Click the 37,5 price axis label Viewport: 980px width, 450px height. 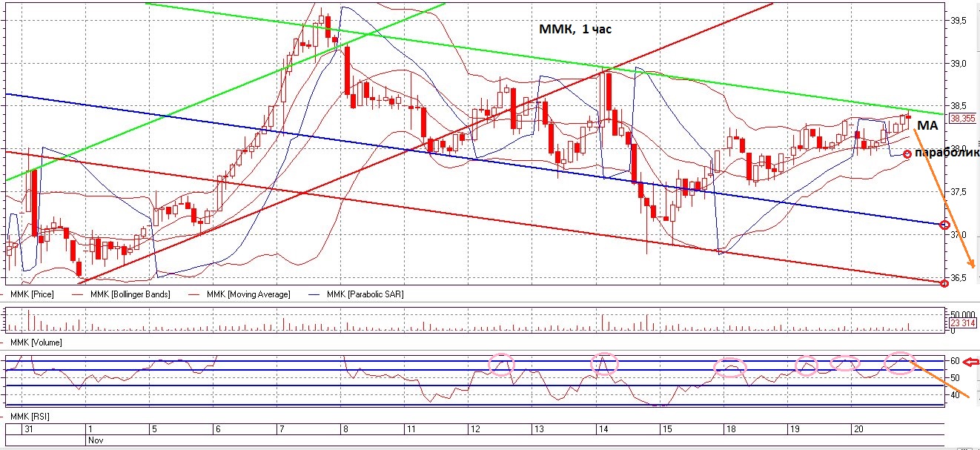click(960, 192)
